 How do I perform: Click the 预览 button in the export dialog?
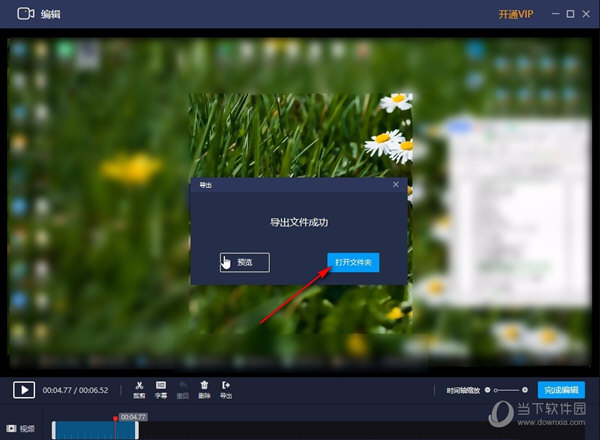245,262
